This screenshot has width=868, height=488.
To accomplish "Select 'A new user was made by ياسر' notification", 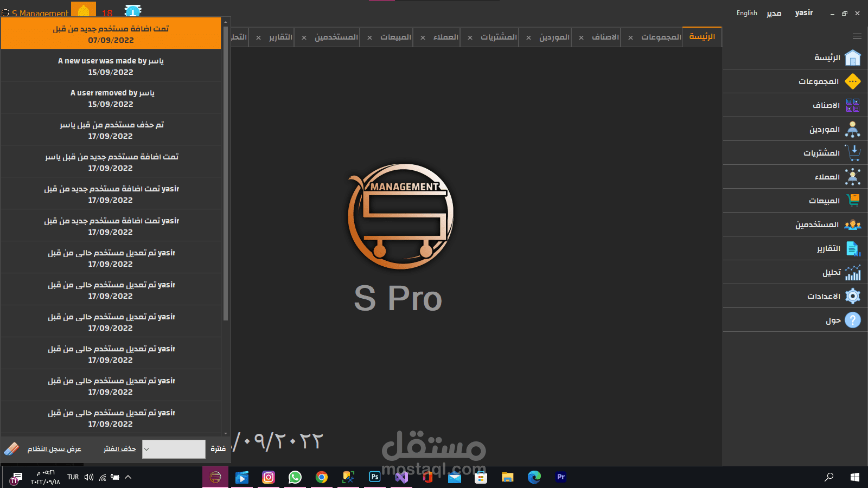I will coord(111,66).
